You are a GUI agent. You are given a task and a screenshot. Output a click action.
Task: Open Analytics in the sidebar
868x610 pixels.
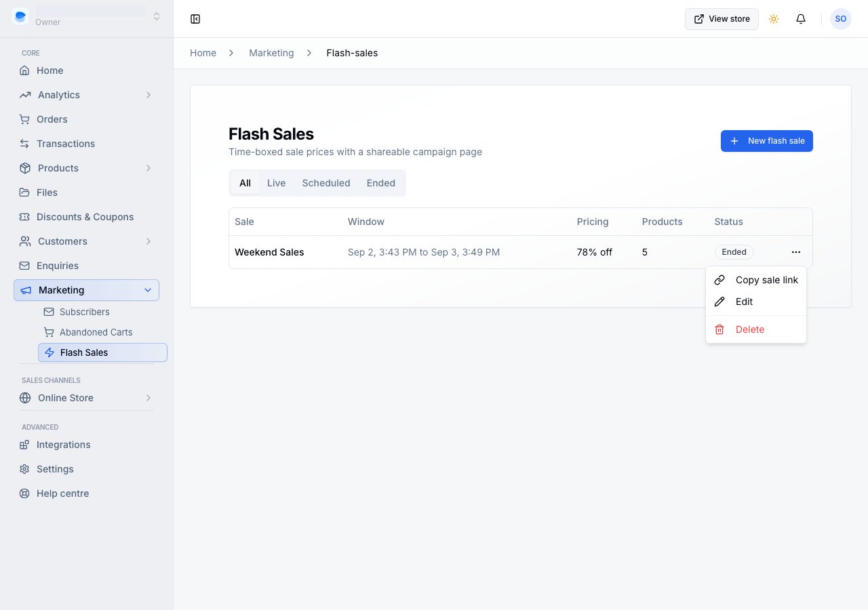pos(87,95)
